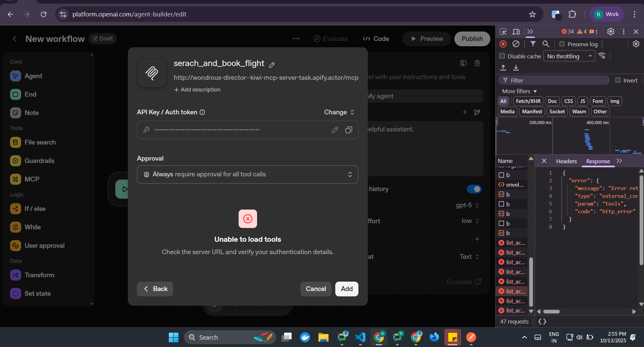Click the import HAR upload icon

pyautogui.click(x=503, y=68)
